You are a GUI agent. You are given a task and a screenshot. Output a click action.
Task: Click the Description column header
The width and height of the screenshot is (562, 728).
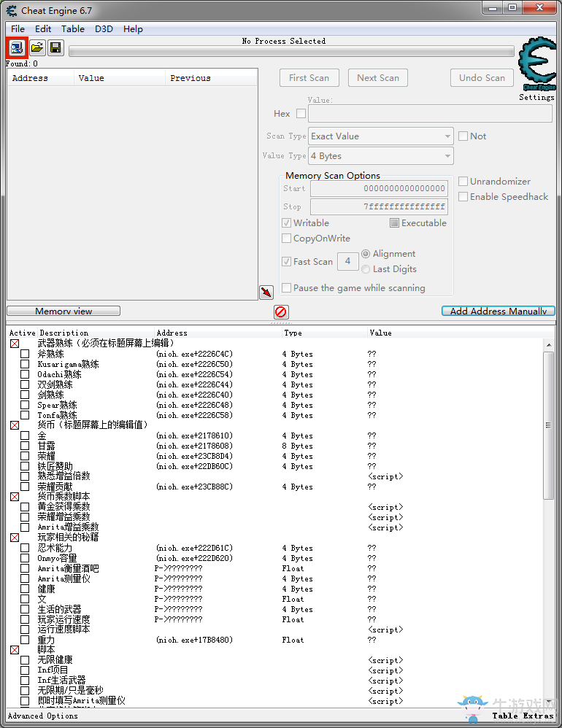pyautogui.click(x=64, y=333)
